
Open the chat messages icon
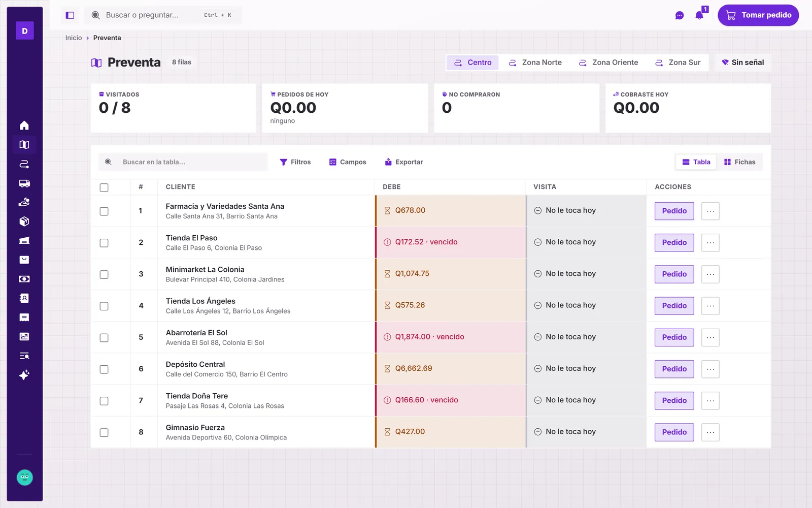(x=680, y=15)
